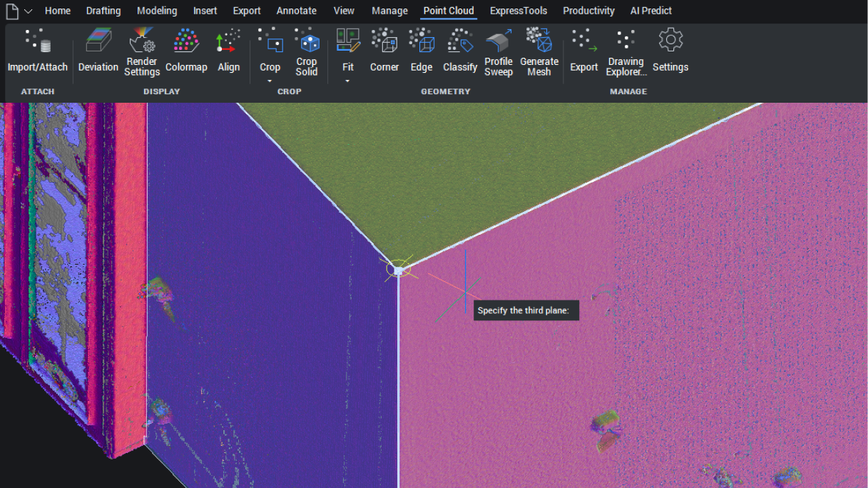The height and width of the screenshot is (488, 868).
Task: Open the Drawing Explorer
Action: pyautogui.click(x=626, y=52)
